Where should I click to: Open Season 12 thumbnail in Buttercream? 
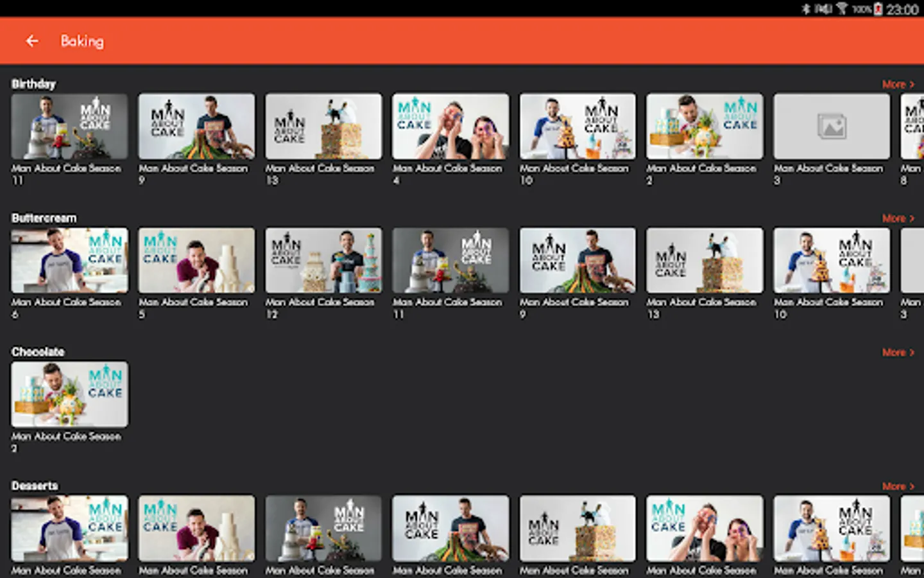[323, 260]
